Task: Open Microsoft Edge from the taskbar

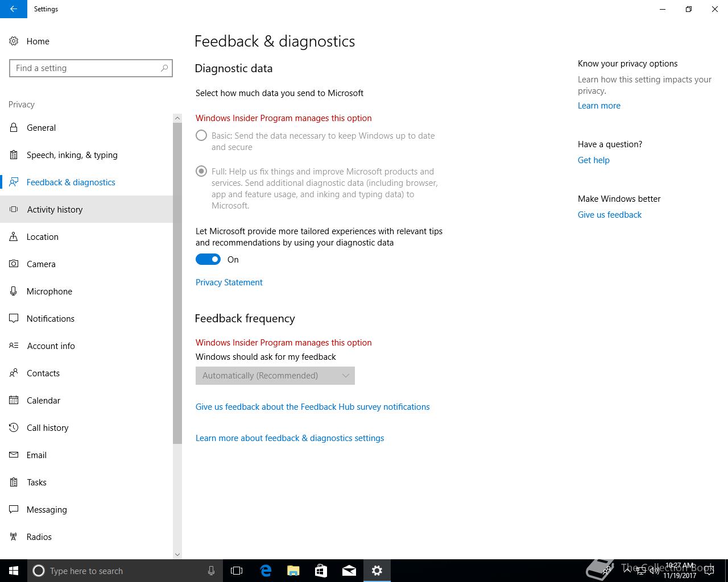Action: [266, 571]
